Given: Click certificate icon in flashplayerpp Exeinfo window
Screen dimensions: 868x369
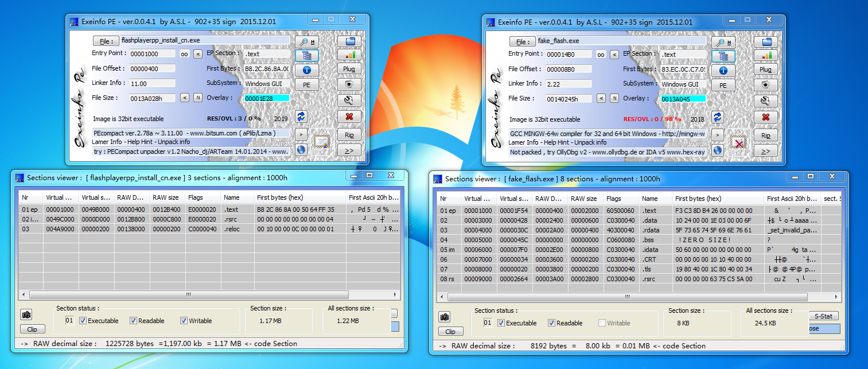Looking at the screenshot, I should (x=322, y=141).
